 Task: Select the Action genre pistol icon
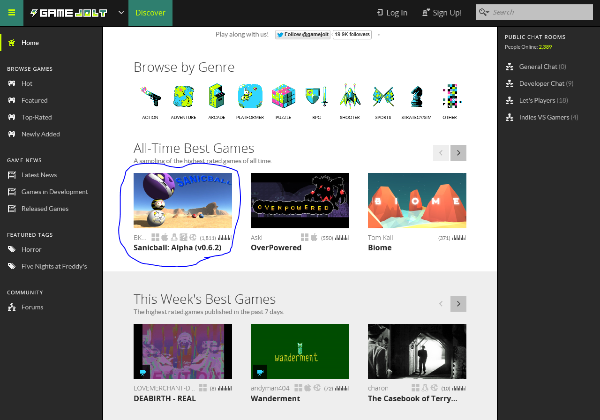point(150,96)
